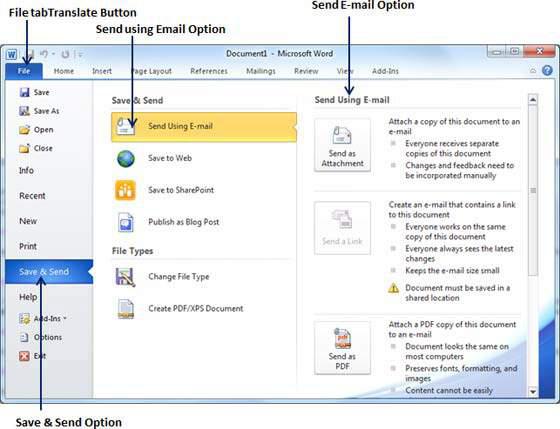Switch to the Page Layout tab

pos(151,71)
